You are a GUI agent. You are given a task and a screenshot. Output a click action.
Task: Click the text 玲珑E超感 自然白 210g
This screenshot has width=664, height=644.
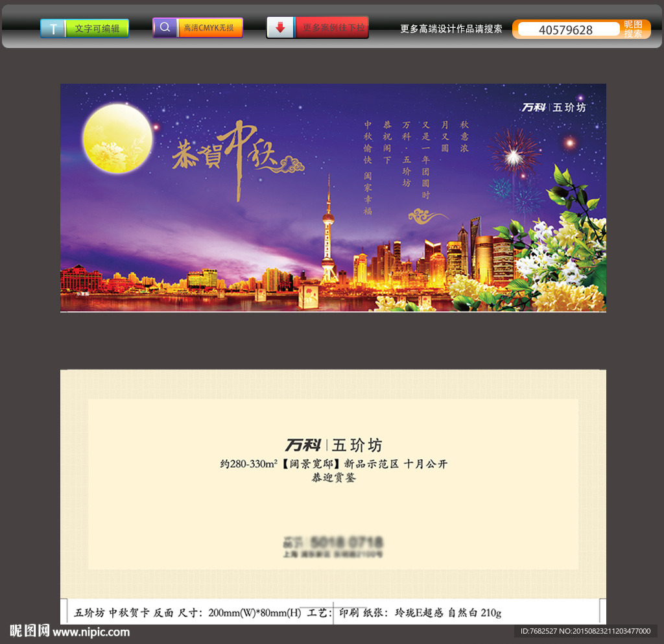pyautogui.click(x=449, y=613)
